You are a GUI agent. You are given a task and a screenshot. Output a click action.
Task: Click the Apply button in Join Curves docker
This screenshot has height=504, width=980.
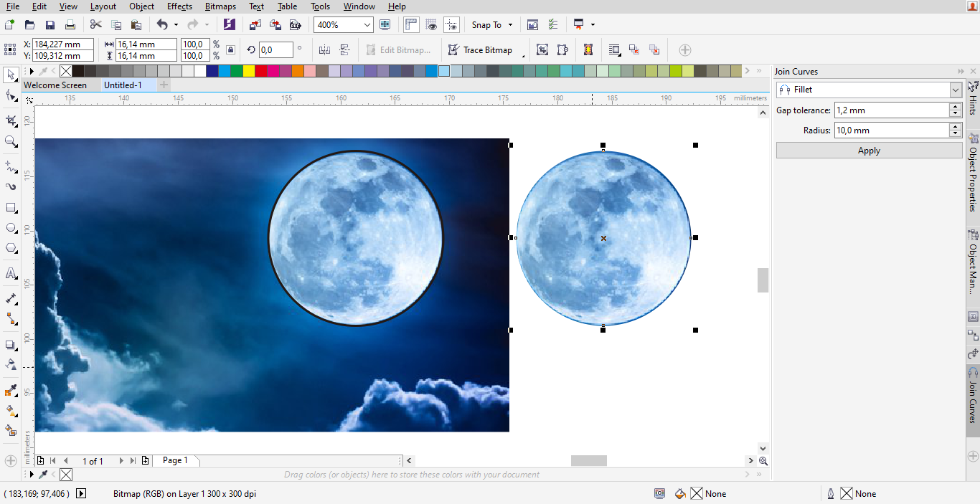click(869, 150)
